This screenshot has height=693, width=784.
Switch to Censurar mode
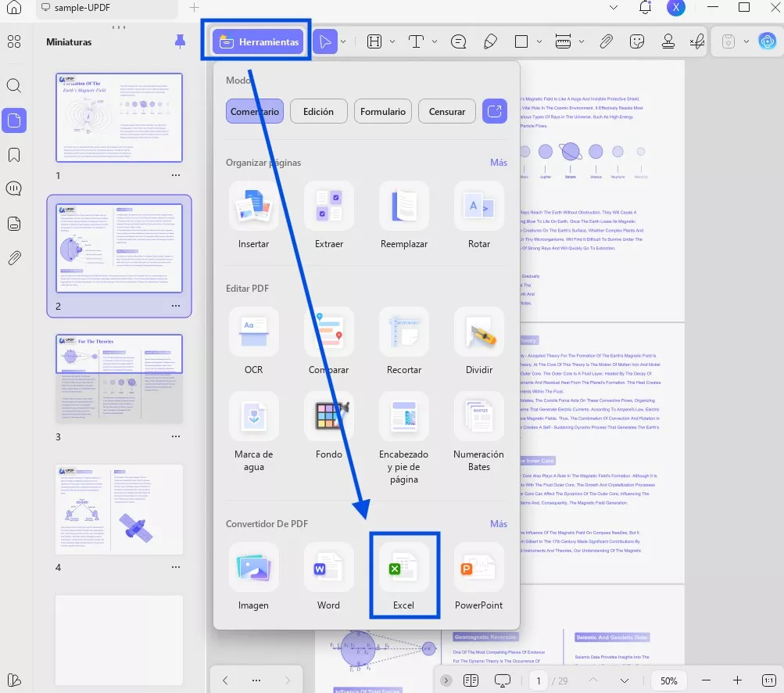click(447, 111)
